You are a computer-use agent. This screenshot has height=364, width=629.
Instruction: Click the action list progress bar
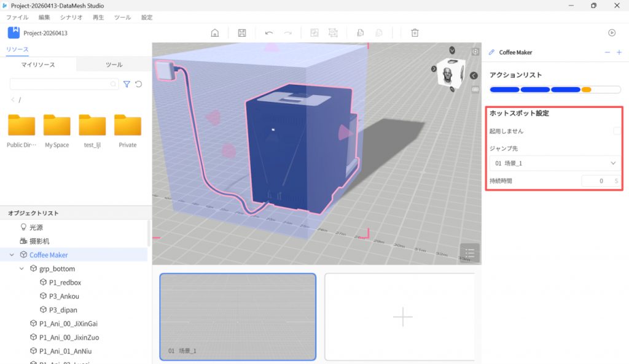point(555,90)
